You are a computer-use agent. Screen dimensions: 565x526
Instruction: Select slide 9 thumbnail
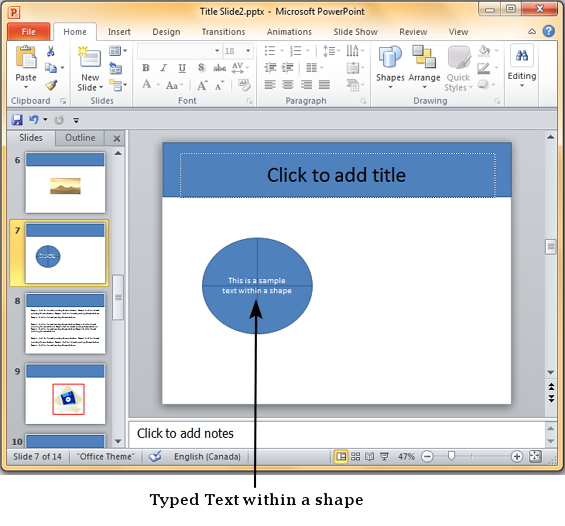[65, 393]
